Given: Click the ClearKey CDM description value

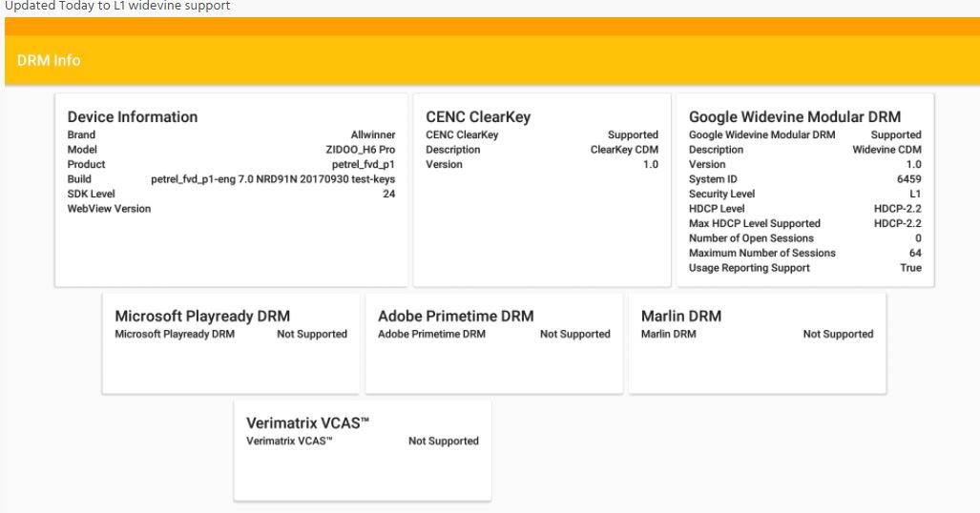Looking at the screenshot, I should tap(624, 150).
